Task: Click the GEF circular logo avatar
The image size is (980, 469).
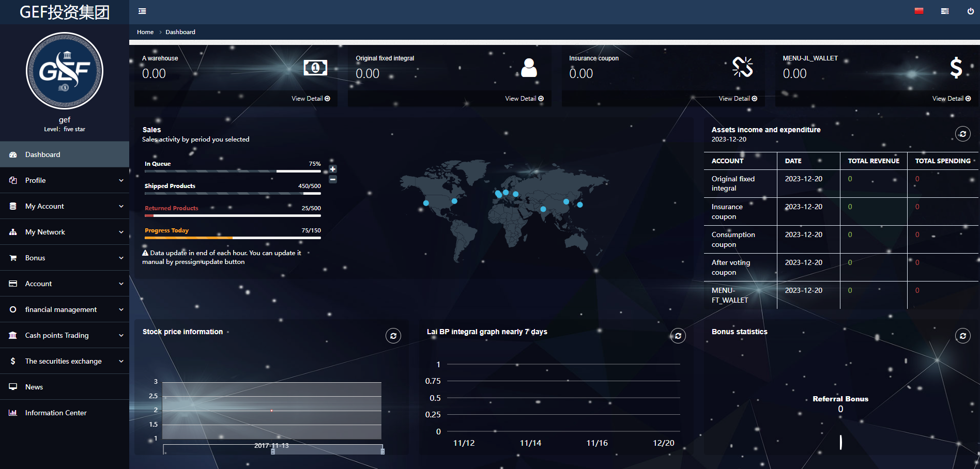Action: tap(65, 71)
